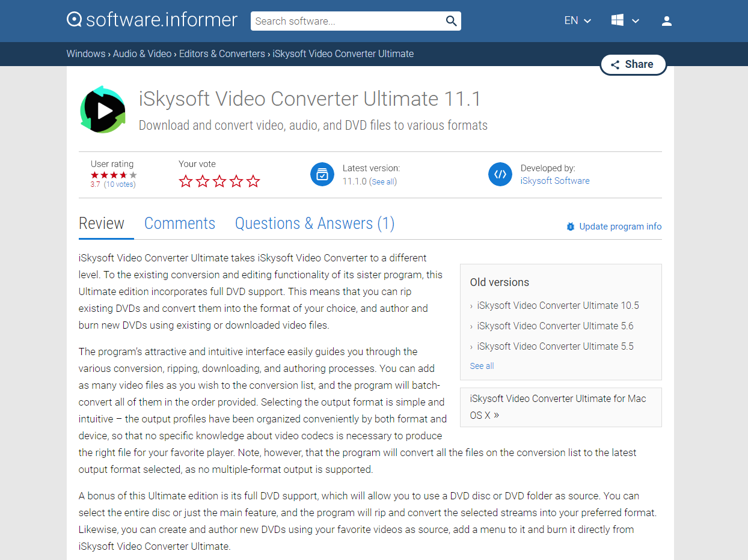This screenshot has height=560, width=748.
Task: Select the third star in Your vote
Action: [219, 181]
